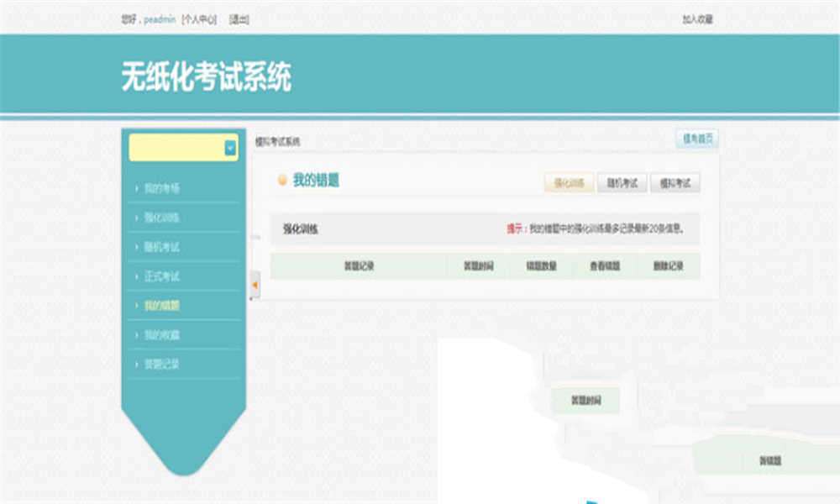This screenshot has height=504, width=840.
Task: Click the peadmin username link
Action: (160, 19)
